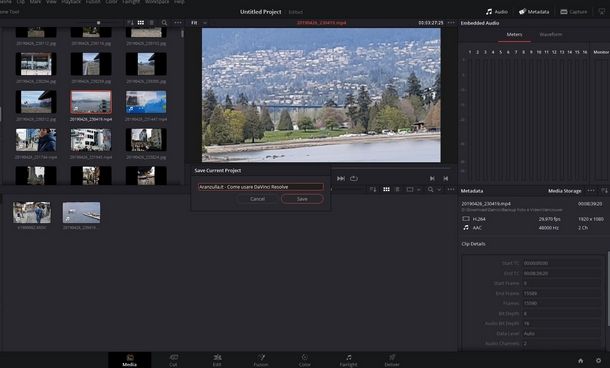Toggle media pool strip view icon
Screen dimensions: 610x368
click(410, 189)
